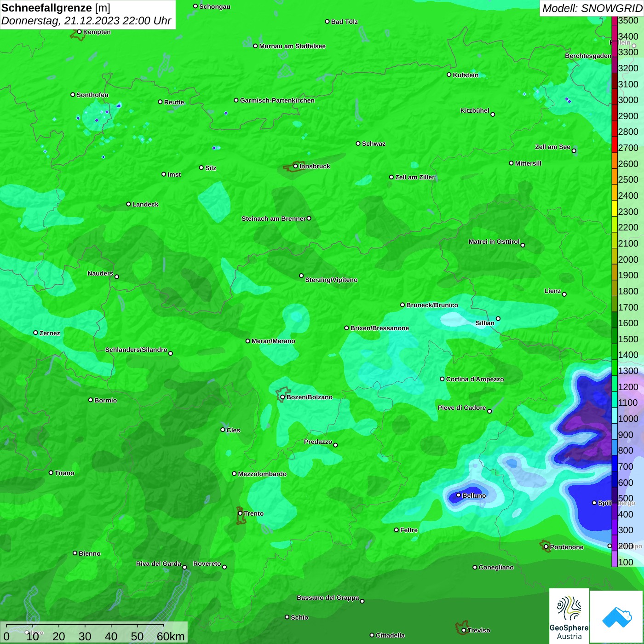Select the Bozen/Bolzano city marker dot
This screenshot has height=644, width=644.
coord(282,397)
